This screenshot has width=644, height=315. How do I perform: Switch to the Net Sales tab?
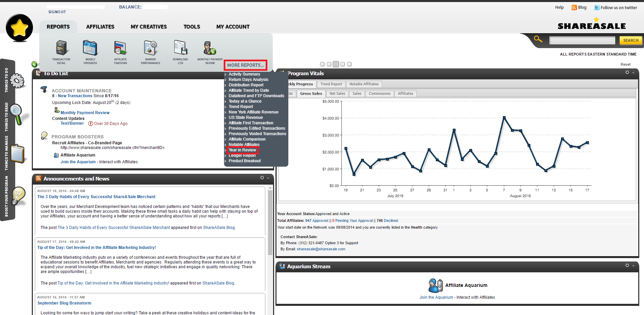[337, 93]
